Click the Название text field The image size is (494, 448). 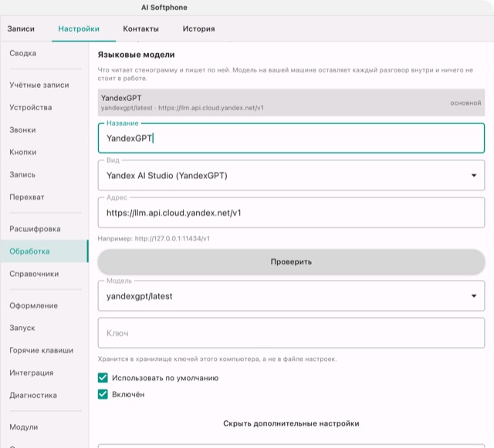click(x=291, y=138)
